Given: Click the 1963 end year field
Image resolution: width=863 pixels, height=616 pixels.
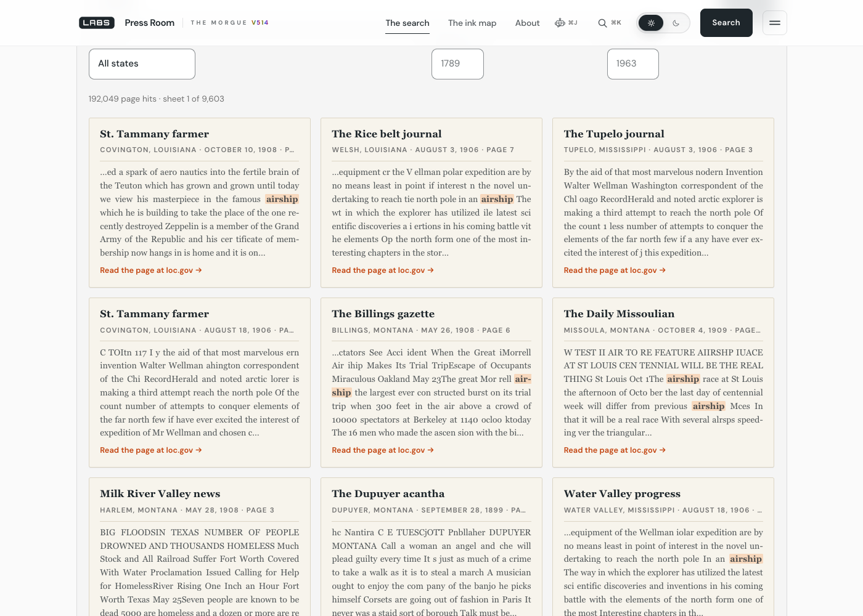Looking at the screenshot, I should pyautogui.click(x=633, y=63).
